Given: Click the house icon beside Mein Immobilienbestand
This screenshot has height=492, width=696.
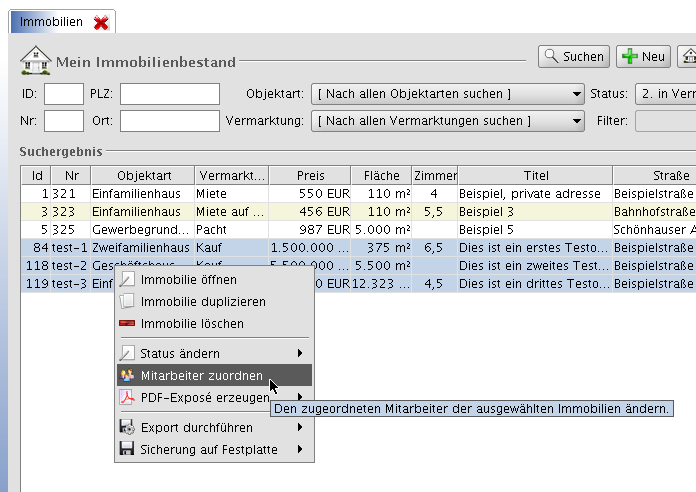Looking at the screenshot, I should 35,59.
